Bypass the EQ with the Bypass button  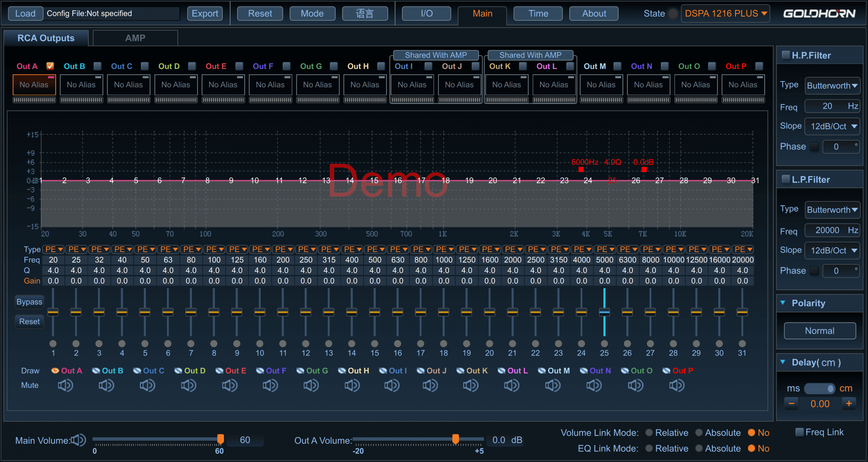pyautogui.click(x=30, y=302)
